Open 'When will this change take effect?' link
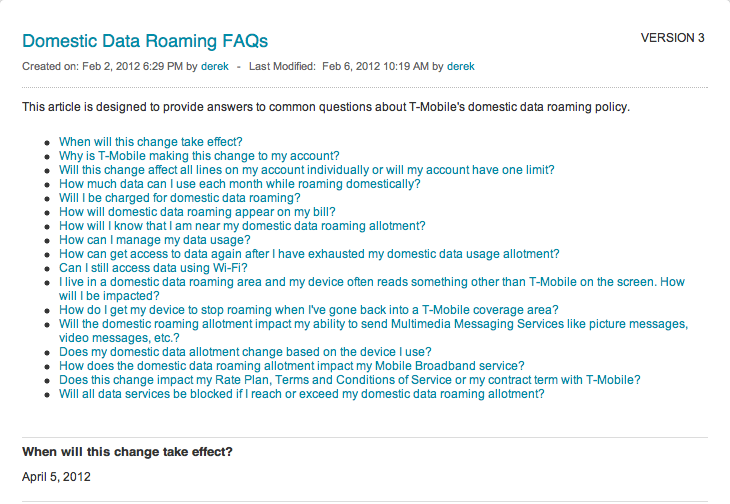 click(x=150, y=142)
